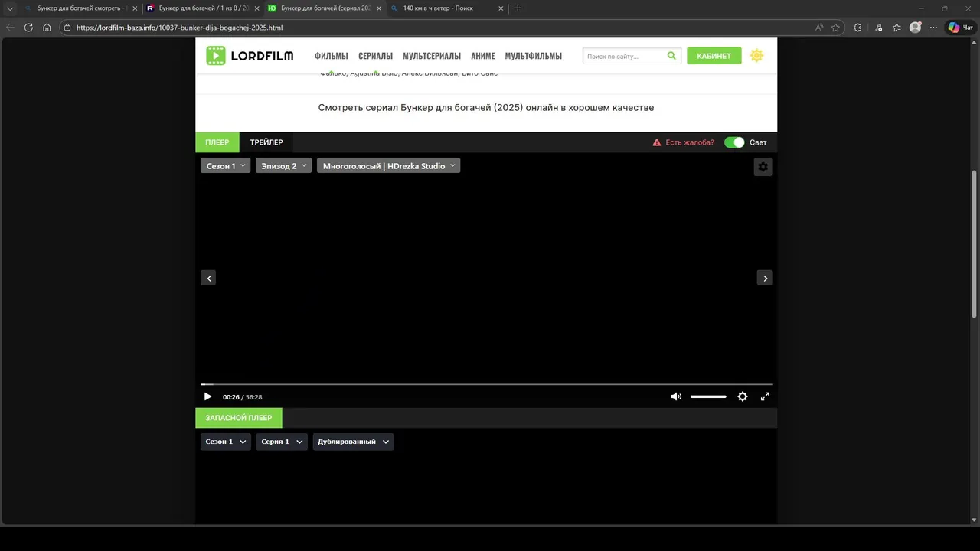Toggle the sun theme icon
The height and width of the screenshot is (551, 980).
756,56
